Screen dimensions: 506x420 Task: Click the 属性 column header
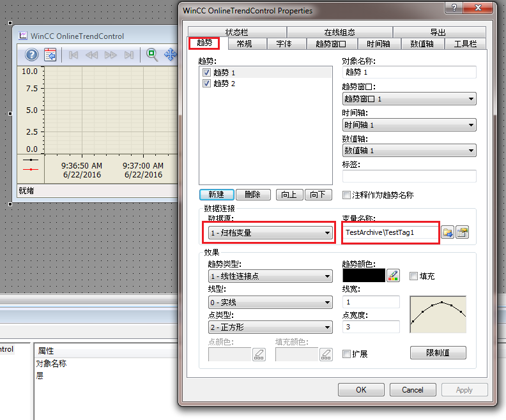(x=46, y=350)
